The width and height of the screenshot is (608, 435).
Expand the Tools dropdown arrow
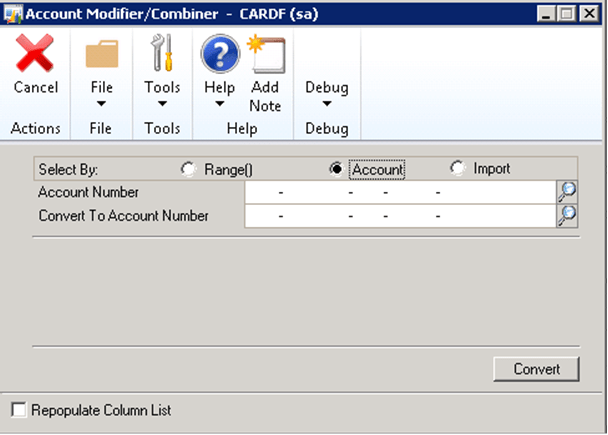coord(162,105)
